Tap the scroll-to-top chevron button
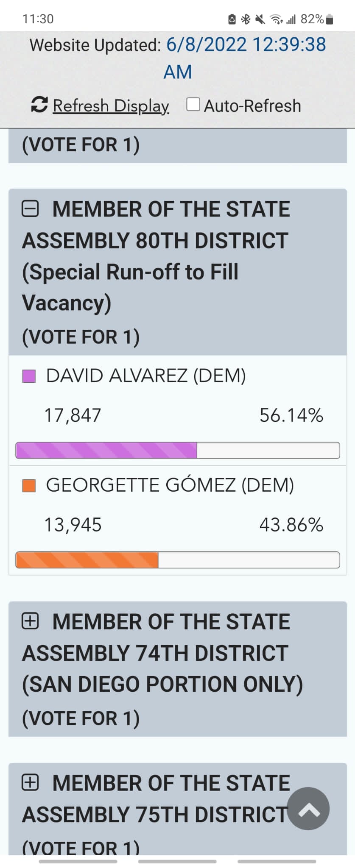The height and width of the screenshot is (868, 355). point(308,808)
